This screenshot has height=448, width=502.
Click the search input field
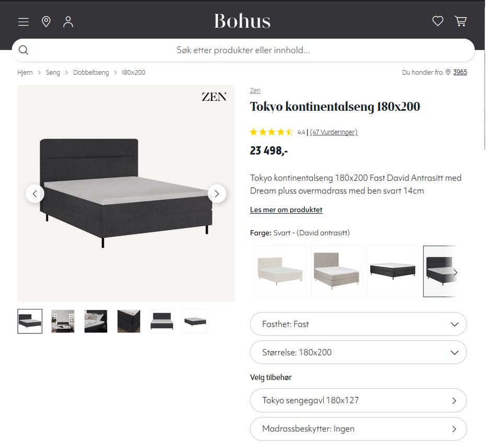click(x=243, y=50)
